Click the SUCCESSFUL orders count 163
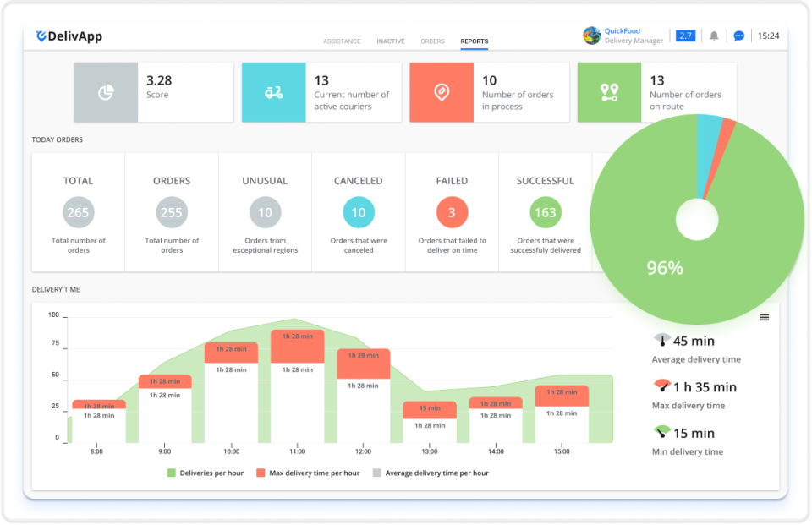The height and width of the screenshot is (525, 812). [545, 211]
